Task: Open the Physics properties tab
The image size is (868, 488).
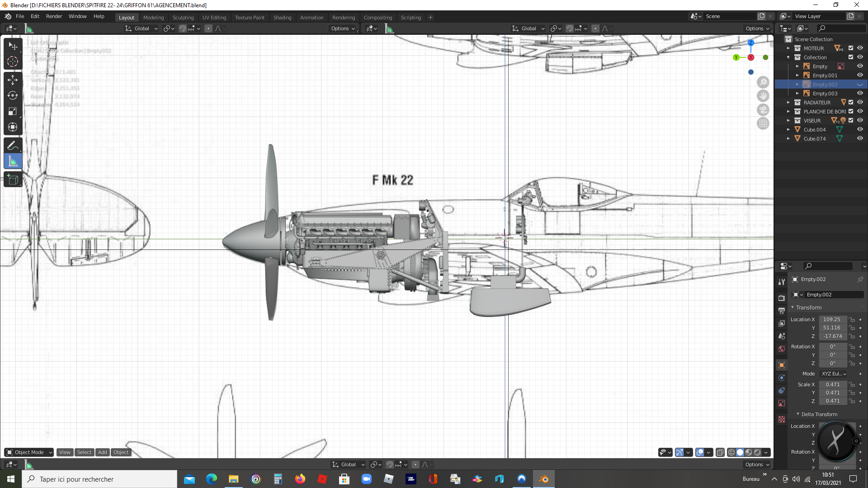Action: [782, 378]
